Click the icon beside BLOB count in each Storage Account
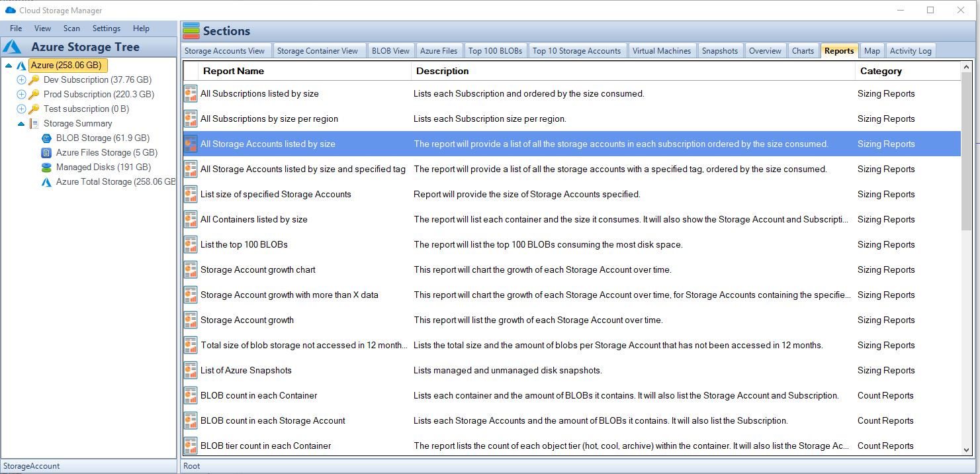 (x=191, y=421)
